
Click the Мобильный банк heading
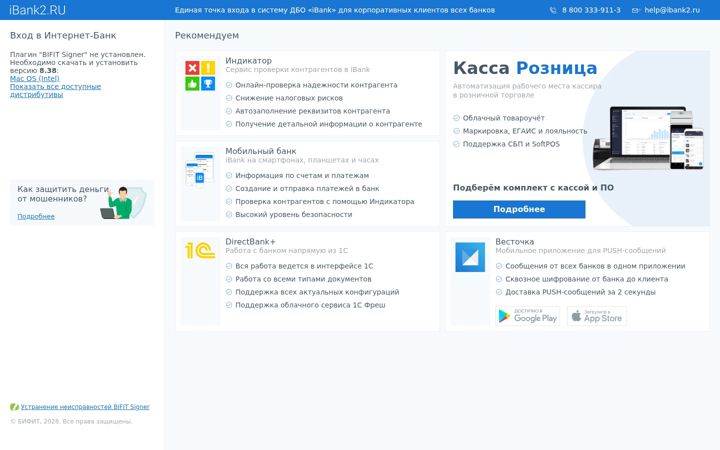(x=260, y=151)
